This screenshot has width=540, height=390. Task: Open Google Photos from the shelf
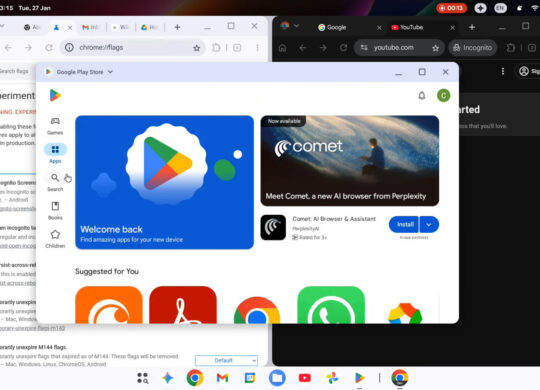(332, 378)
